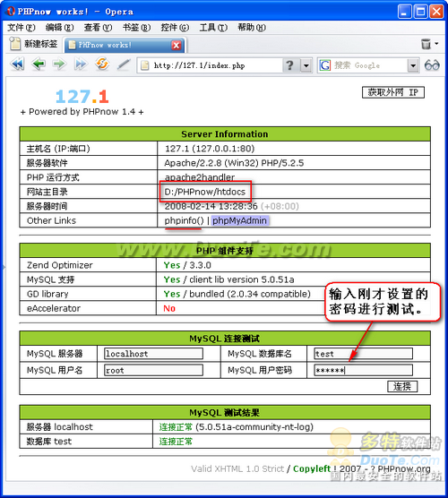
Task: Open the 工具(T) menu
Action: [213, 28]
